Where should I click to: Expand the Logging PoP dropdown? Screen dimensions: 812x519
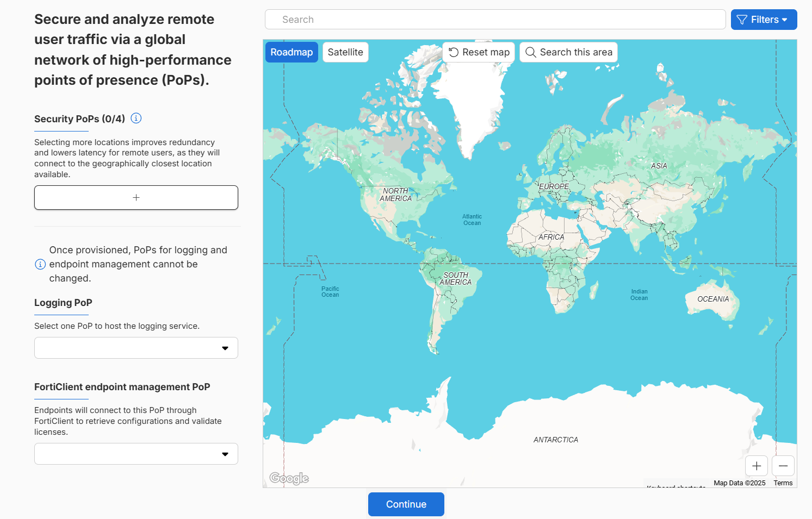point(136,348)
